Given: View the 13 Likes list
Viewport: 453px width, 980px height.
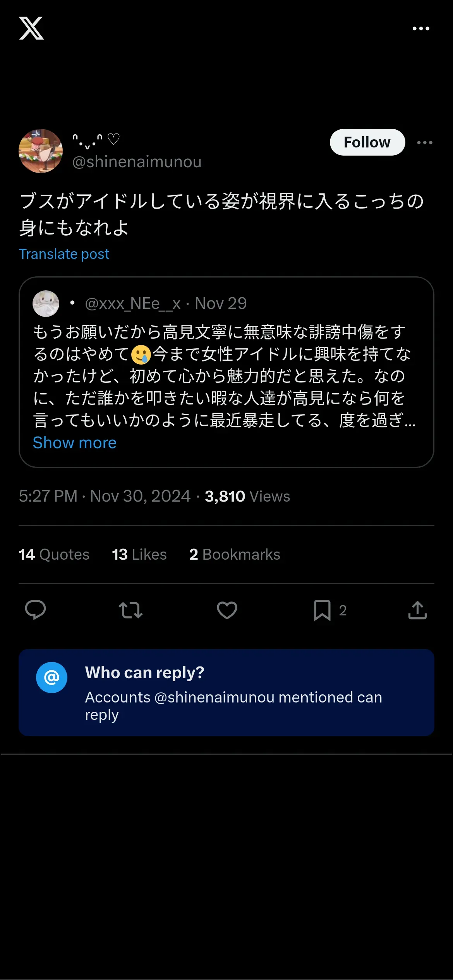Looking at the screenshot, I should 139,554.
